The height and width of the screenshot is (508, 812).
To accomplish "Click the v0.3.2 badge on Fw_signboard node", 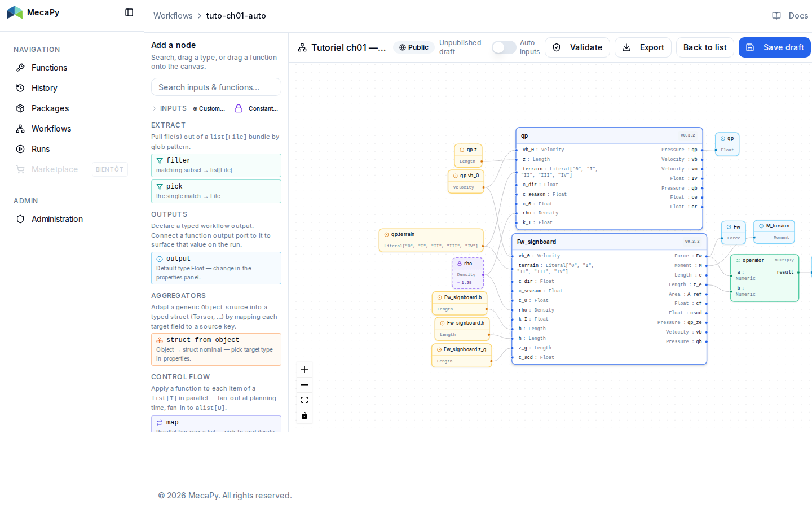I will [692, 242].
